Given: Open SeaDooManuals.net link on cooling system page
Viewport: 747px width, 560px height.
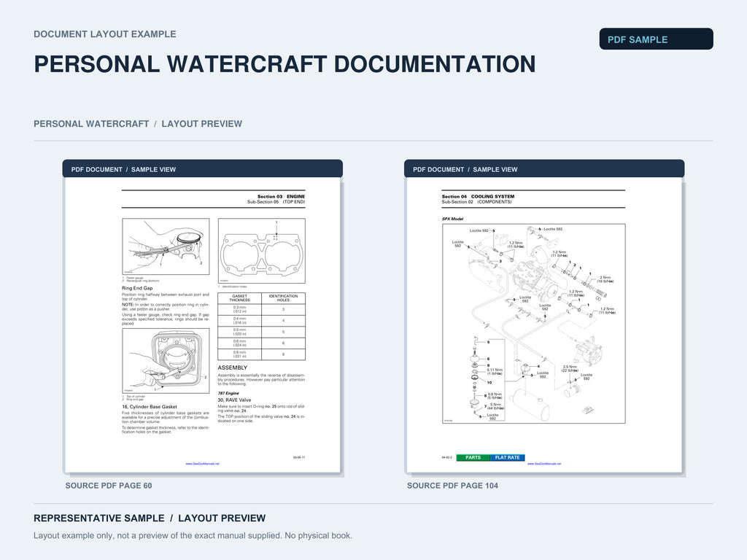Looking at the screenshot, I should pos(544,463).
